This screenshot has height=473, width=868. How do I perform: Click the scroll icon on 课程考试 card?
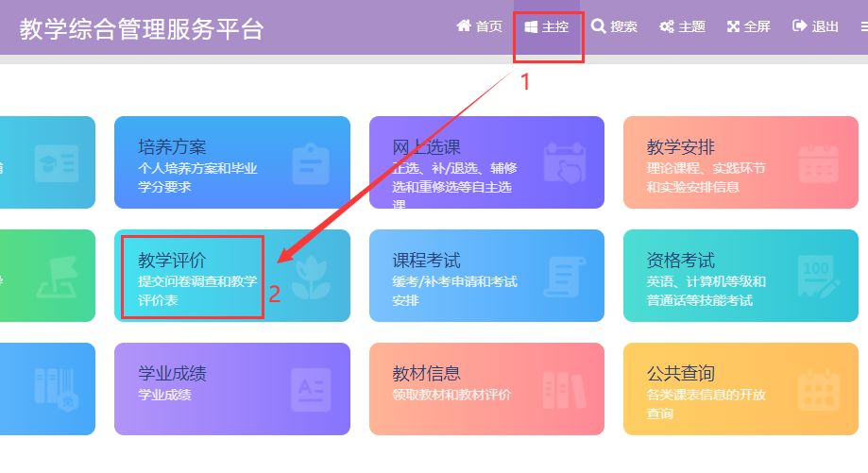click(565, 276)
